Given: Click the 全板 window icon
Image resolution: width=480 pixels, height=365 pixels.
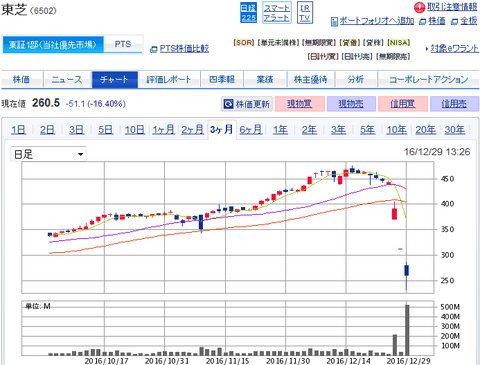Looking at the screenshot, I should pos(454,22).
